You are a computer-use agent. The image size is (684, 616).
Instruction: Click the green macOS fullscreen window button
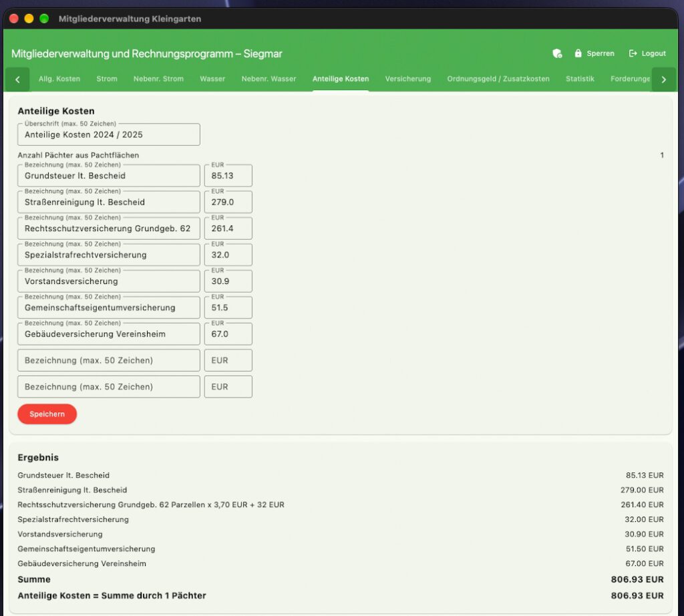[44, 18]
